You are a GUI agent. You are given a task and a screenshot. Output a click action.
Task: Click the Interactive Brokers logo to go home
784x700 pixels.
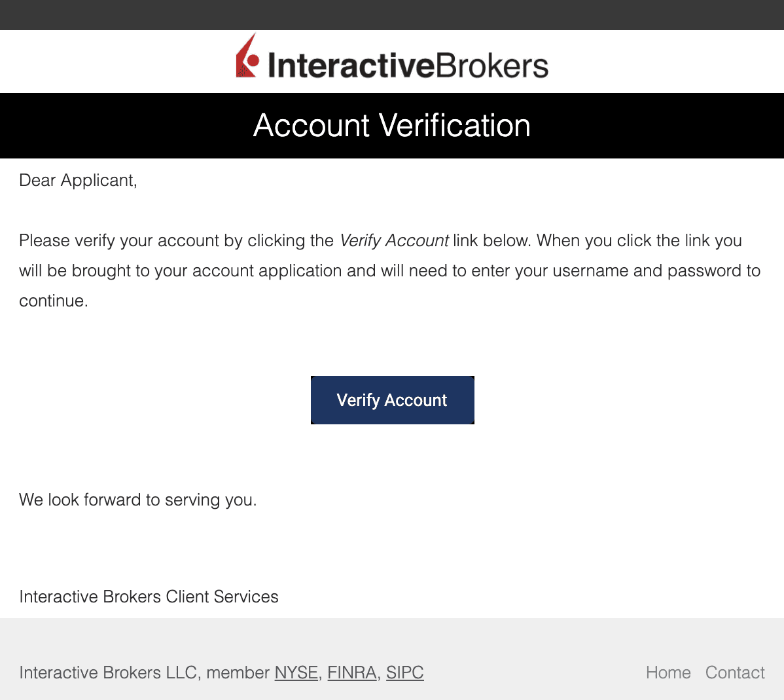(x=393, y=61)
